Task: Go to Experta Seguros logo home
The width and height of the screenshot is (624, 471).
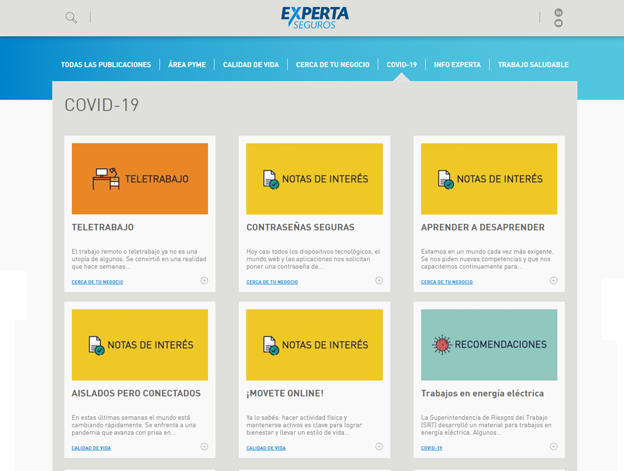Action: tap(314, 18)
